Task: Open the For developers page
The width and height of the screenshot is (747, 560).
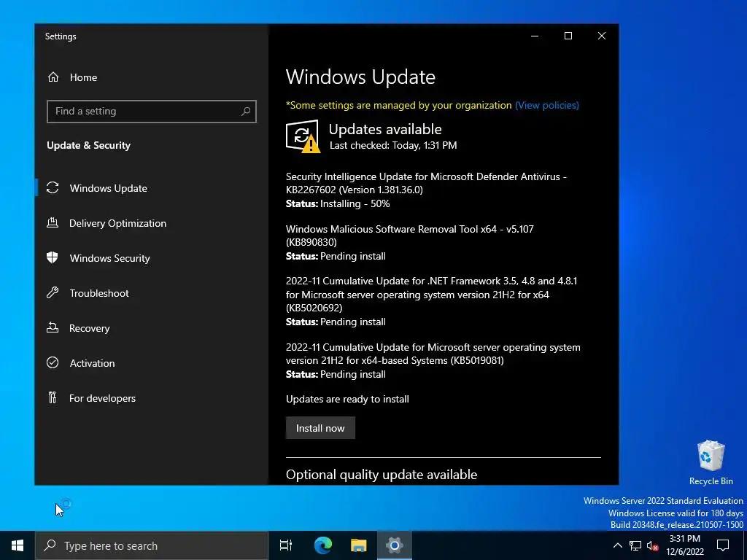Action: pyautogui.click(x=152, y=398)
